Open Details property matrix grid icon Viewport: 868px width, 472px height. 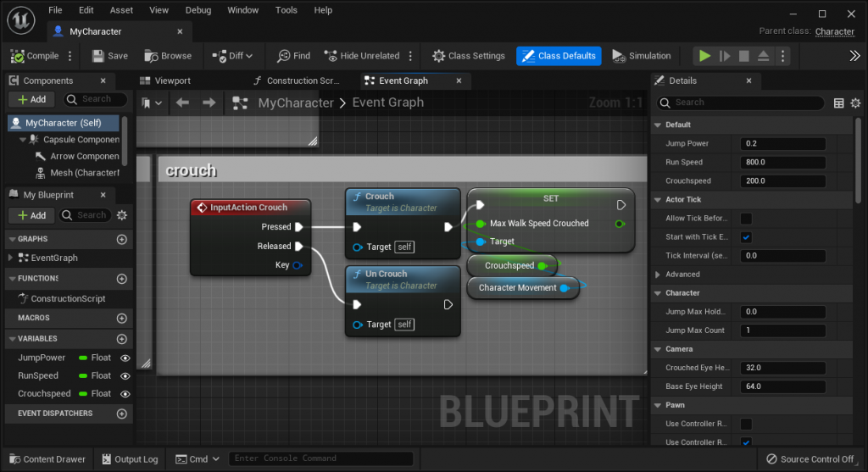838,103
